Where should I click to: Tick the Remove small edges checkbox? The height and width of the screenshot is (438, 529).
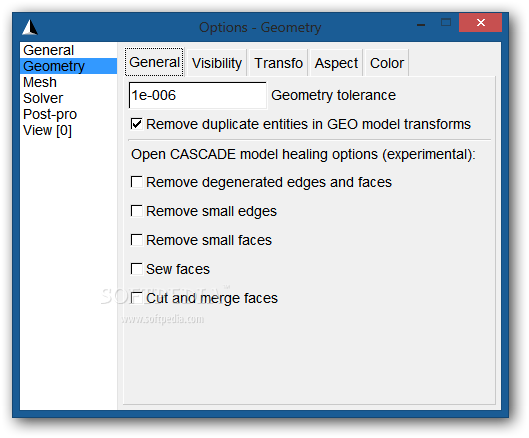point(137,211)
